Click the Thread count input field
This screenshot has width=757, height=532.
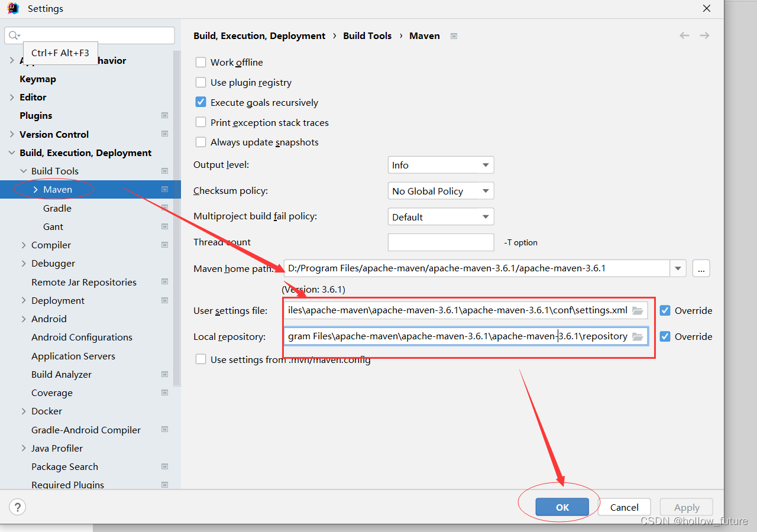(441, 242)
